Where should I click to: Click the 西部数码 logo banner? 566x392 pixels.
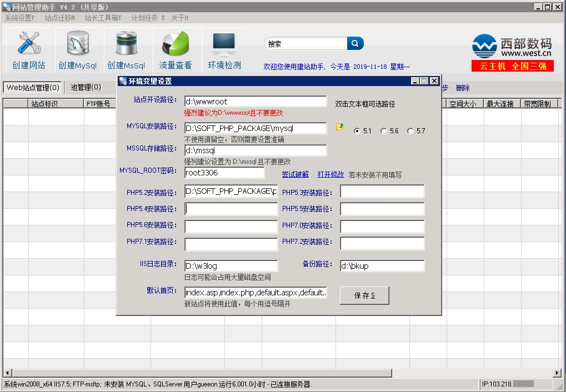pyautogui.click(x=512, y=48)
